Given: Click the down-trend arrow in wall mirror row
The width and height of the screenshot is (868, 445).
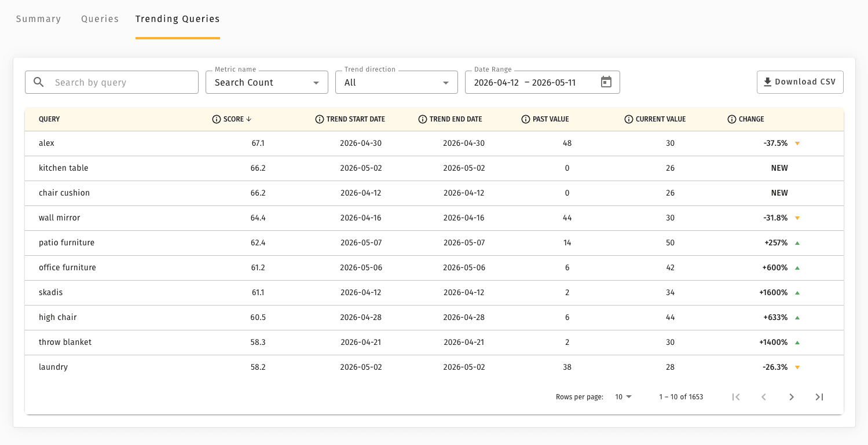Looking at the screenshot, I should point(797,218).
